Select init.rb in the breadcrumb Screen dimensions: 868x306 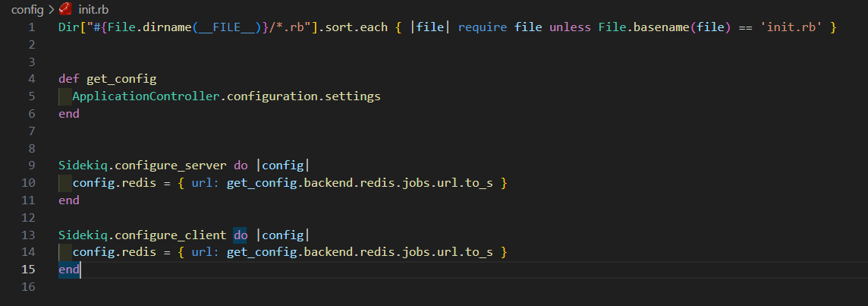click(x=93, y=9)
